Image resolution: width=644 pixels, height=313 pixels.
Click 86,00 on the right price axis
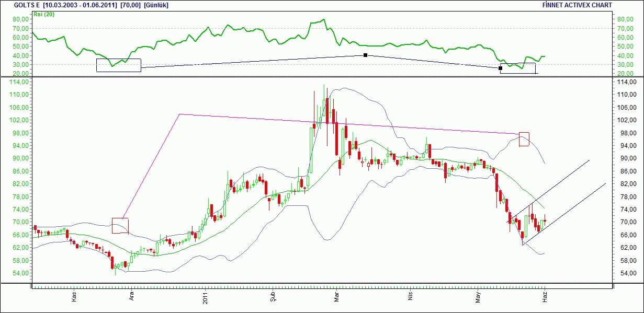coord(626,171)
